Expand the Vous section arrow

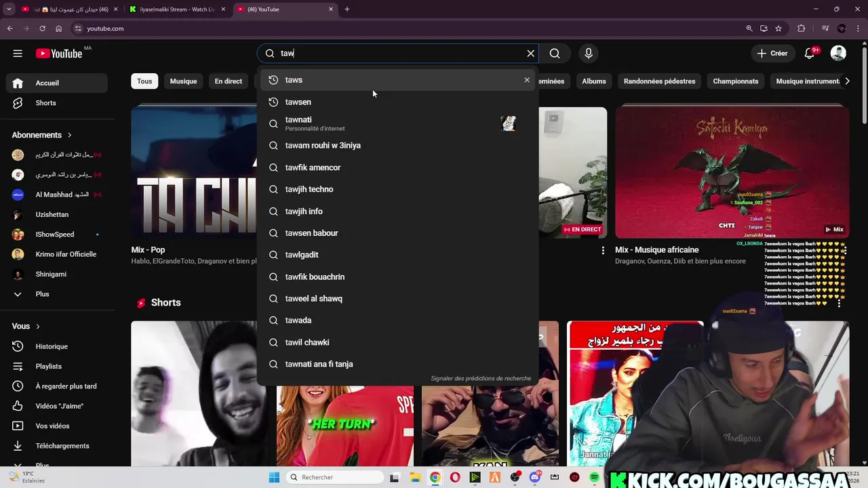coord(38,326)
